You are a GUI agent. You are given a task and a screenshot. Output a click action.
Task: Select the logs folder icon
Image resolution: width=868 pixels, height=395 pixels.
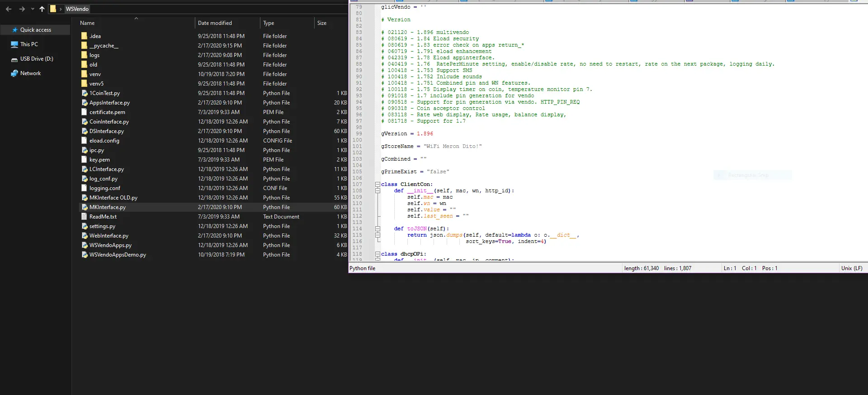click(x=84, y=55)
